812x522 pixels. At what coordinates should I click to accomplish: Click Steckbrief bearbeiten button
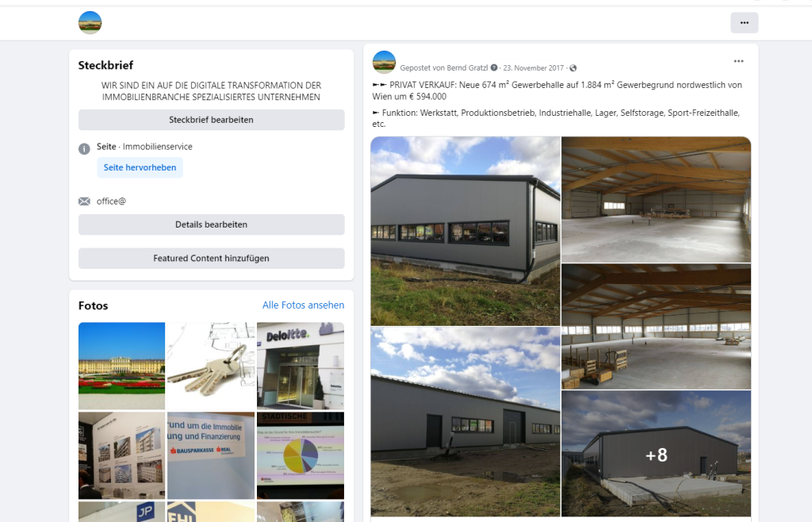(x=211, y=120)
